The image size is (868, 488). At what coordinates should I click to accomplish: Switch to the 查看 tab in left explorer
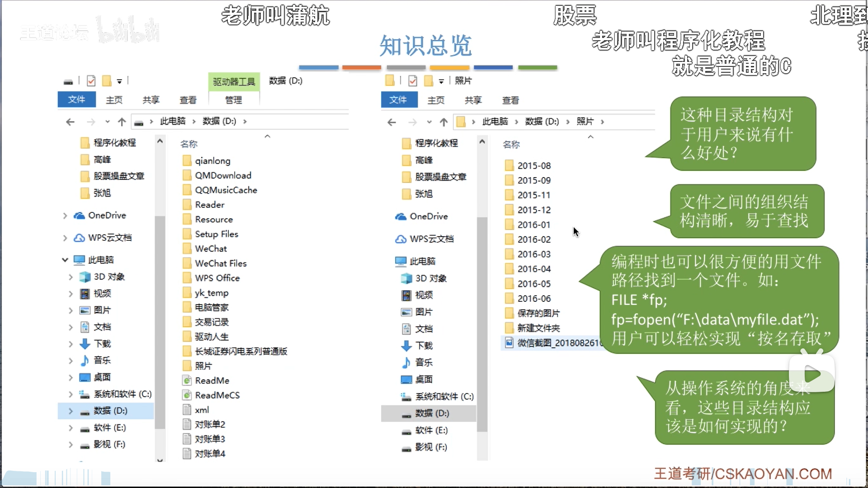point(188,100)
